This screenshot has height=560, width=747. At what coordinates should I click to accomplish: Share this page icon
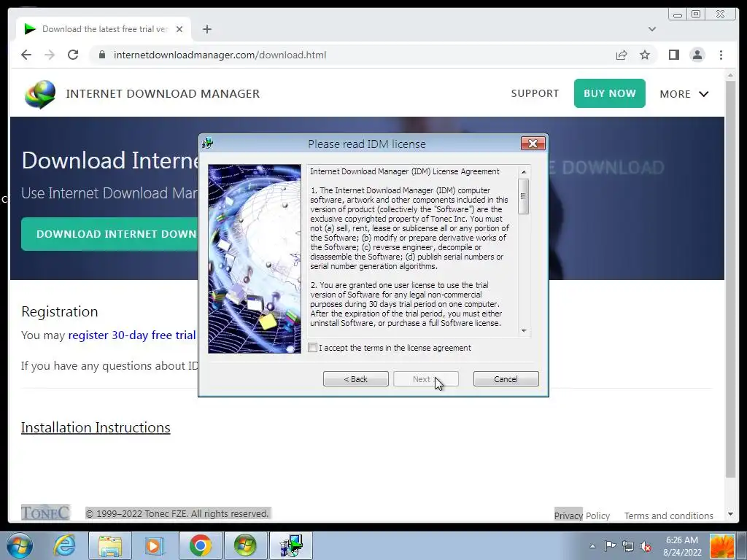(x=622, y=55)
